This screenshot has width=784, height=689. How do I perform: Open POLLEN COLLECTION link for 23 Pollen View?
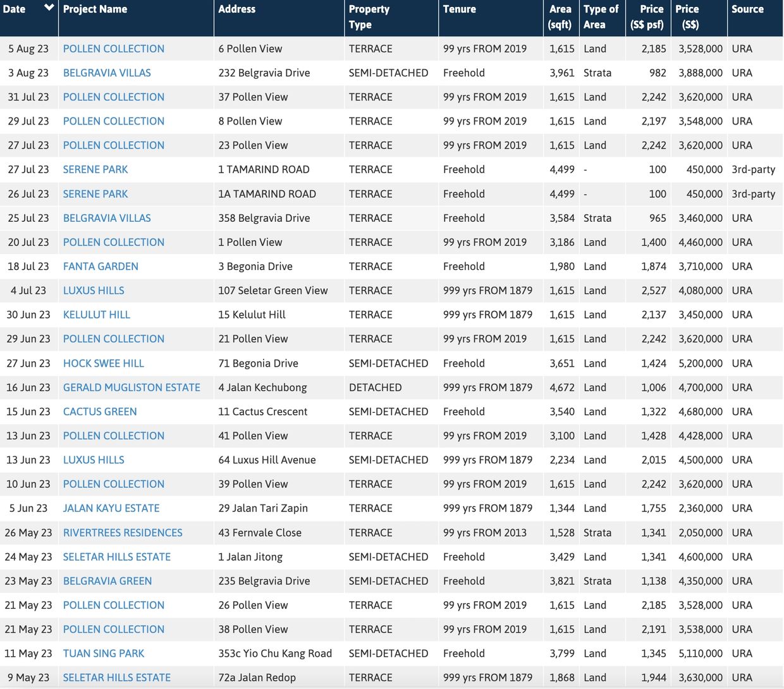[x=114, y=145]
